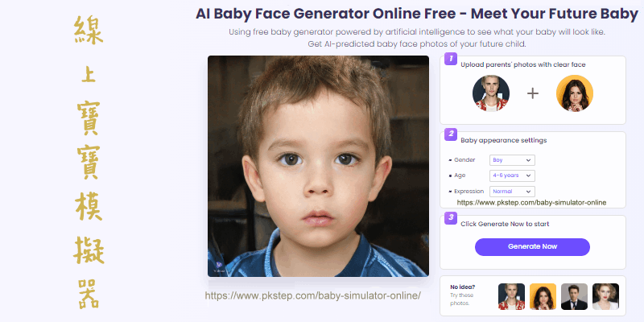Pick the sample photo of the blonde woman
The image size is (644, 322).
606,296
